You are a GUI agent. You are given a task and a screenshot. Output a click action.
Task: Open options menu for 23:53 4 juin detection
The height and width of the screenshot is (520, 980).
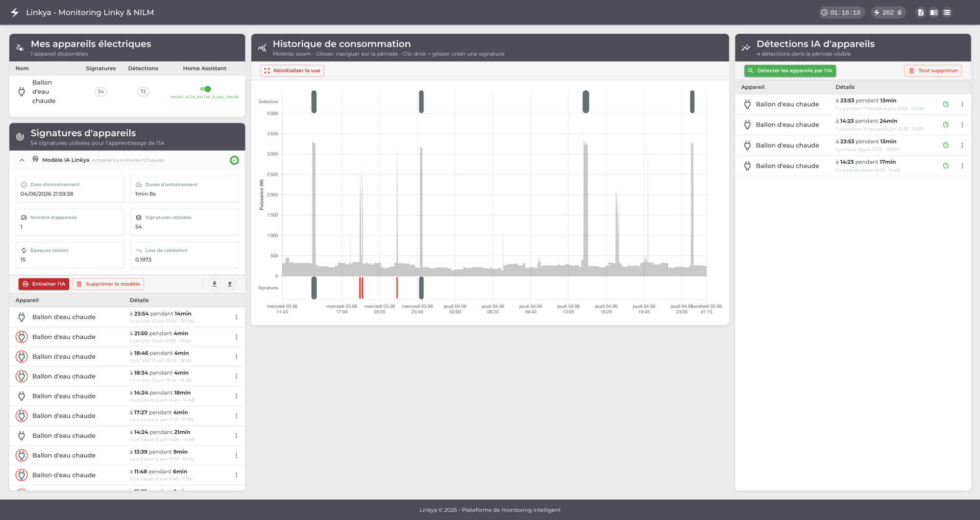[962, 104]
